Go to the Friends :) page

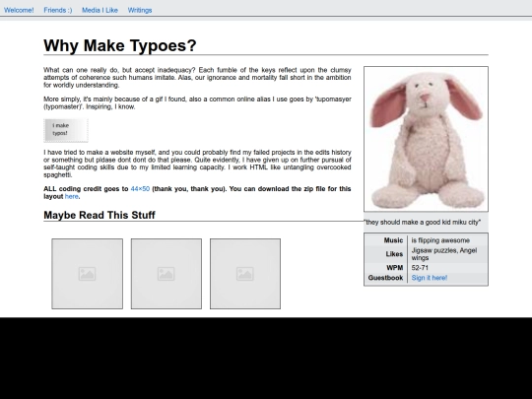tap(58, 10)
